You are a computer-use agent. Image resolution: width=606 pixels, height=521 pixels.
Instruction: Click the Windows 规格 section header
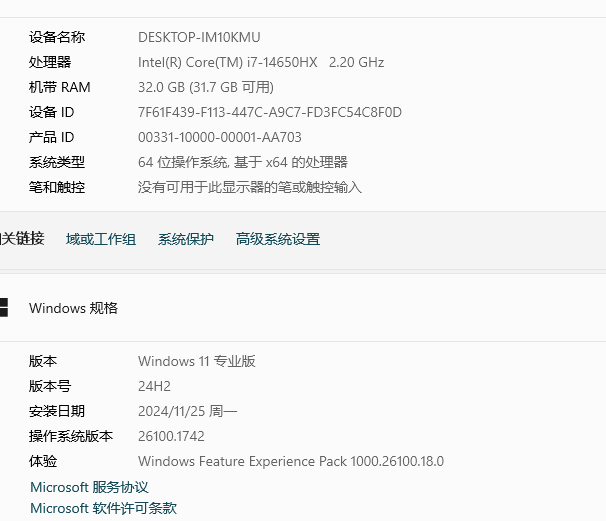(x=73, y=308)
